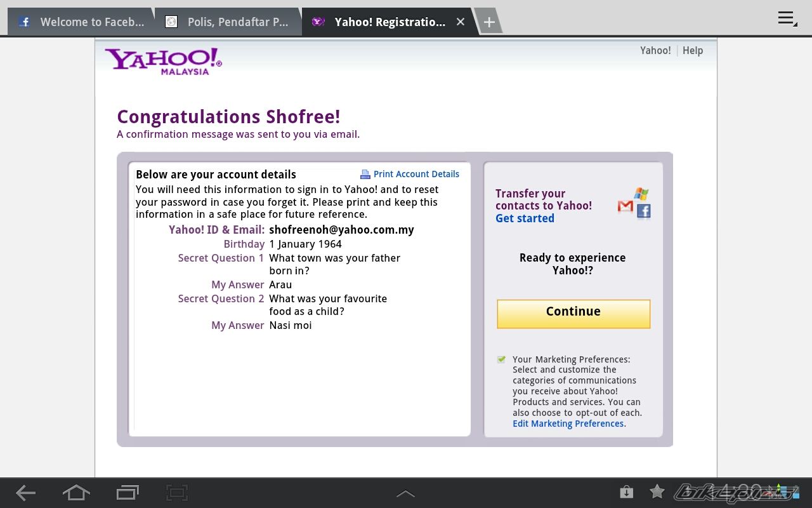
Task: Tap the star icon in system bar
Action: (x=657, y=492)
